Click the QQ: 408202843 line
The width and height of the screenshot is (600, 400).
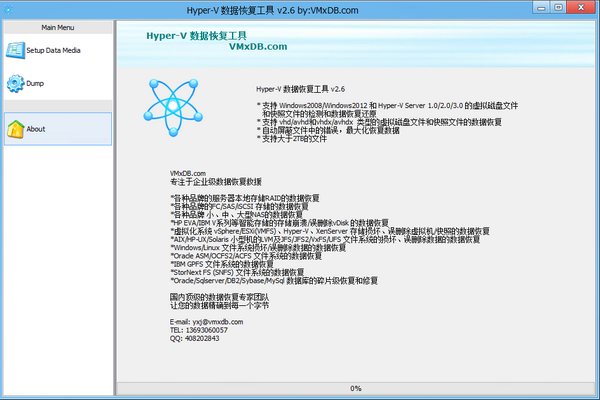pyautogui.click(x=194, y=338)
